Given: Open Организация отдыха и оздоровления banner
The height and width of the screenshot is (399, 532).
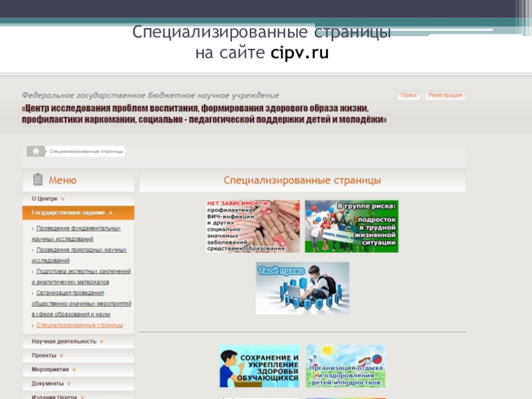Looking at the screenshot, I should tap(345, 366).
